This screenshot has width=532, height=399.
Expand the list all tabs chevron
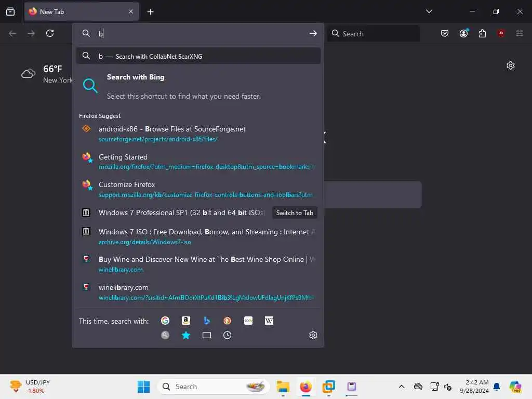(429, 11)
